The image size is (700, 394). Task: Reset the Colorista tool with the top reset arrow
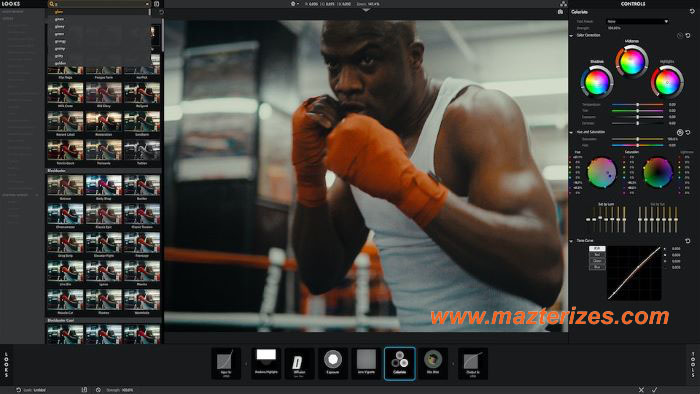coord(692,12)
